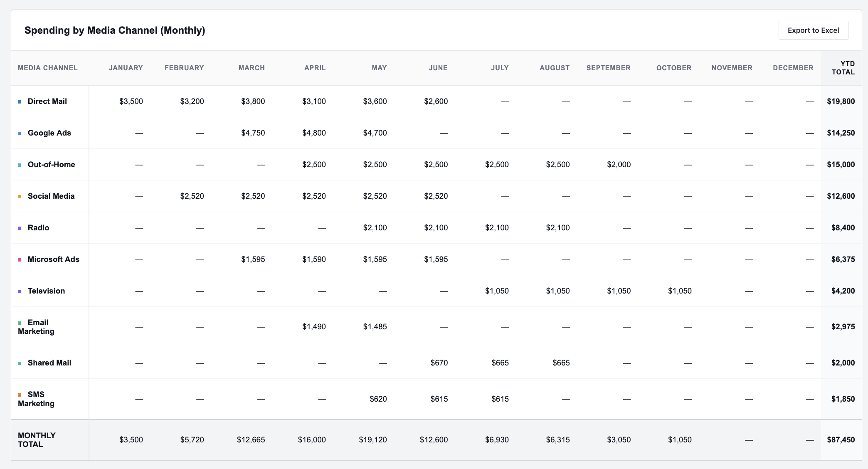Select the MONTHLY TOTAL row label
Screen dimensions: 868x469
click(37, 439)
